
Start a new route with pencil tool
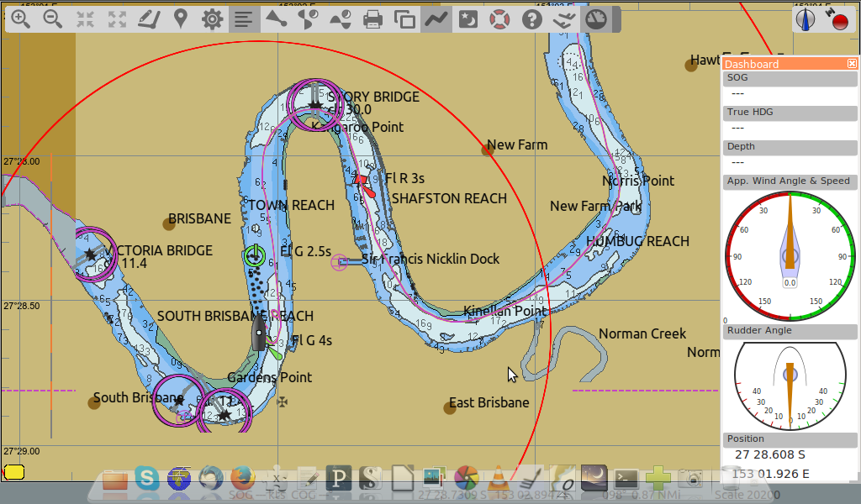[x=149, y=18]
